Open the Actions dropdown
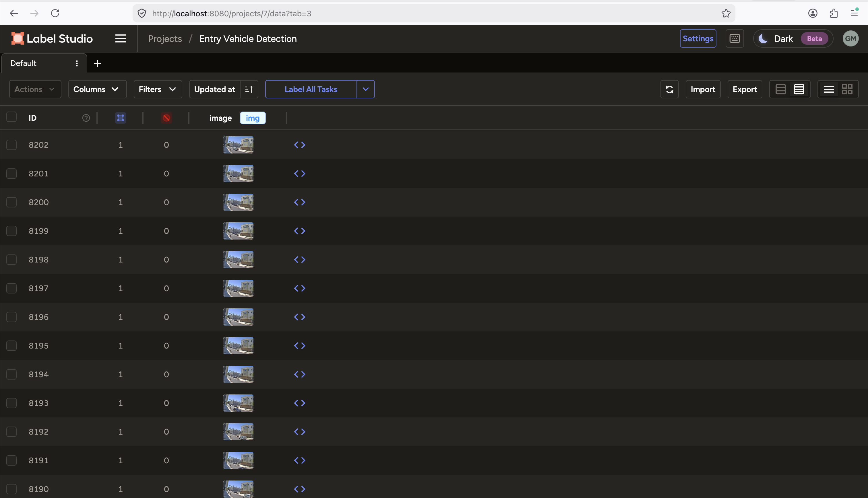The image size is (868, 498). (x=35, y=89)
